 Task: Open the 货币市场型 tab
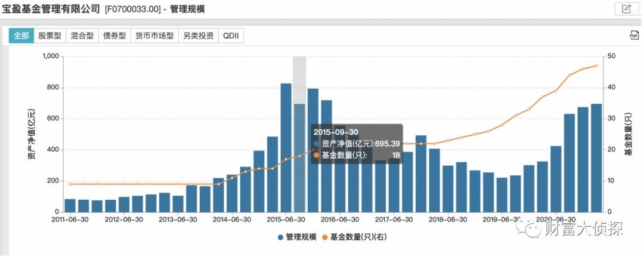[154, 36]
